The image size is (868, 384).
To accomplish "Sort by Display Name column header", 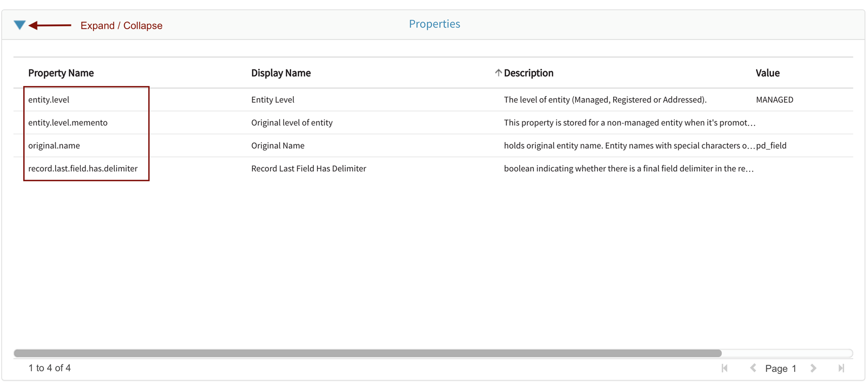I will point(281,73).
